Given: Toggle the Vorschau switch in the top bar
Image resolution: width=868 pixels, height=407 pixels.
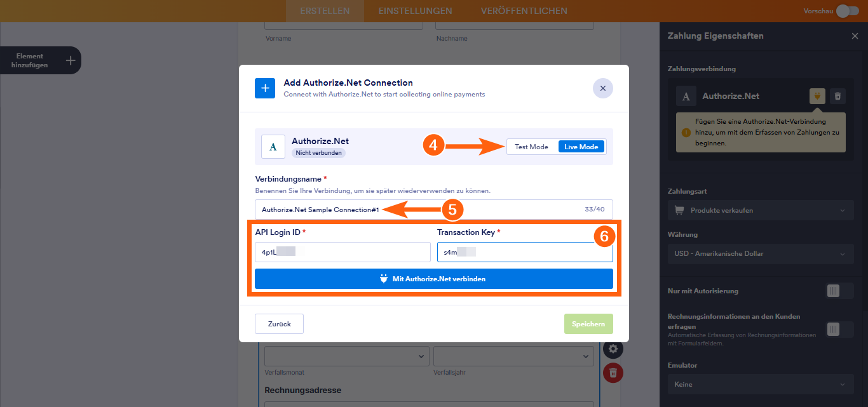Looking at the screenshot, I should click(849, 11).
